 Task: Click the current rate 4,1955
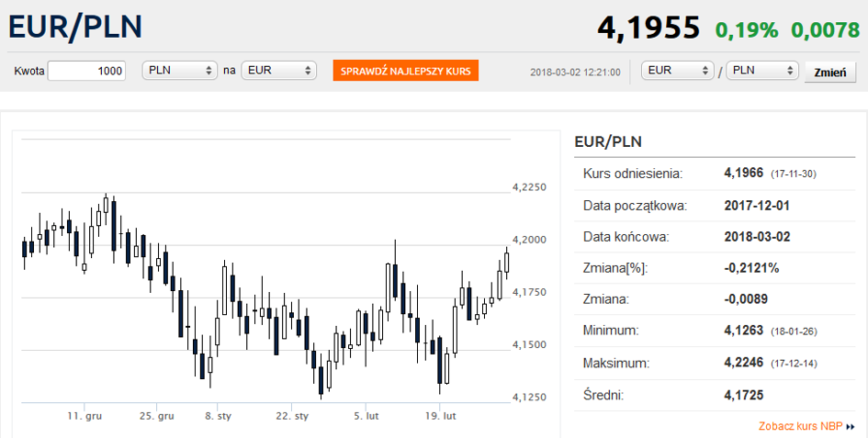(x=648, y=28)
